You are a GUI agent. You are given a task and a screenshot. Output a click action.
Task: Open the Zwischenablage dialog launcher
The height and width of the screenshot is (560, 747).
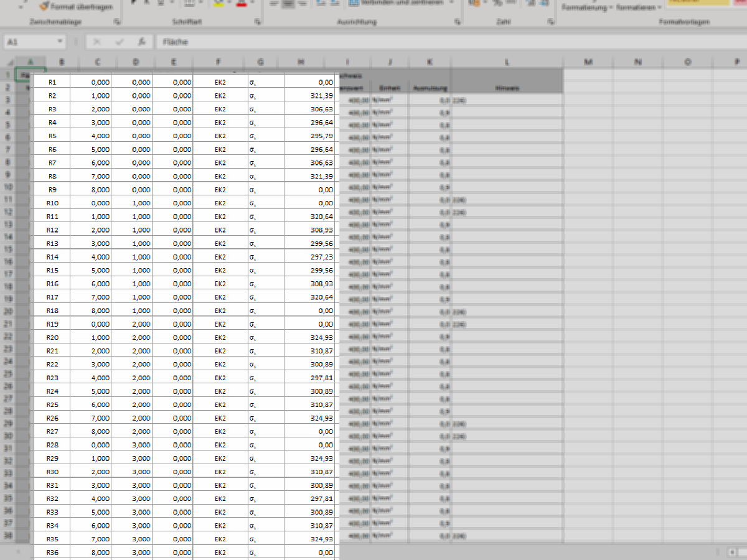tap(117, 22)
